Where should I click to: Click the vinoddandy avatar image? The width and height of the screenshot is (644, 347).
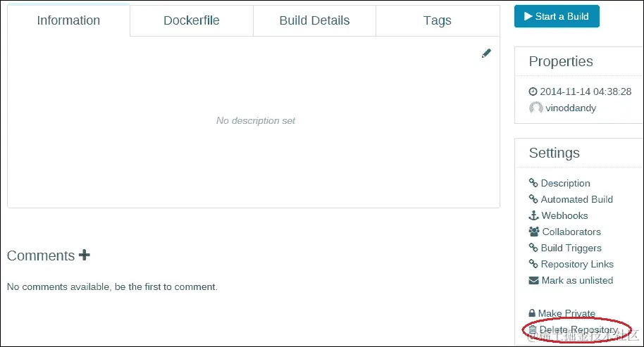536,108
